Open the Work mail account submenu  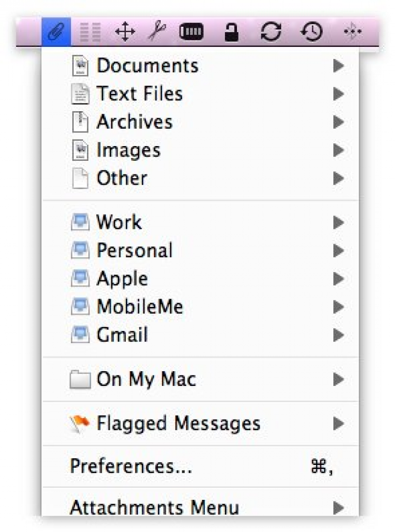[119, 223]
